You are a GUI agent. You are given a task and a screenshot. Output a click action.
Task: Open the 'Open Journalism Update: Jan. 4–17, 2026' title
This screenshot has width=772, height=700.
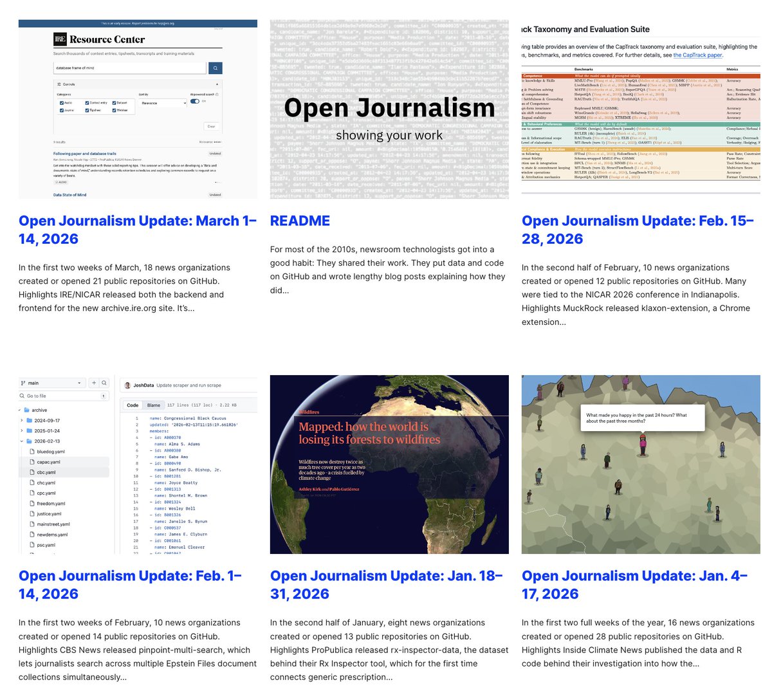click(635, 585)
